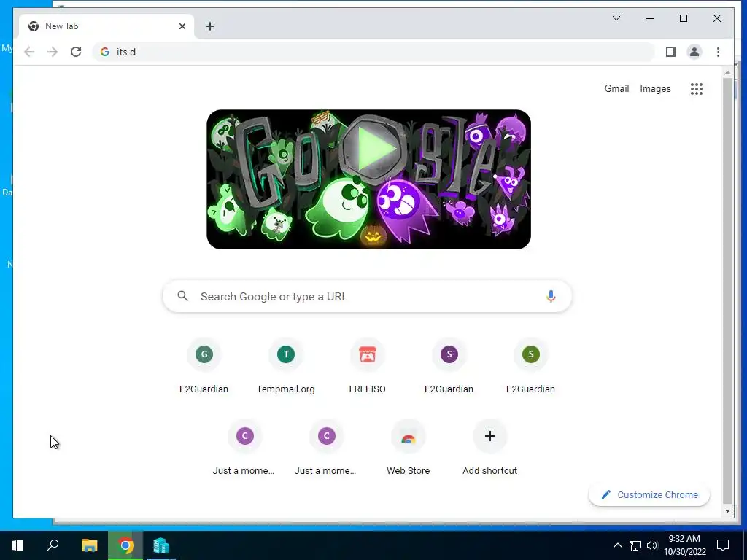This screenshot has width=747, height=560.
Task: Click the browser back arrow
Action: (x=29, y=52)
